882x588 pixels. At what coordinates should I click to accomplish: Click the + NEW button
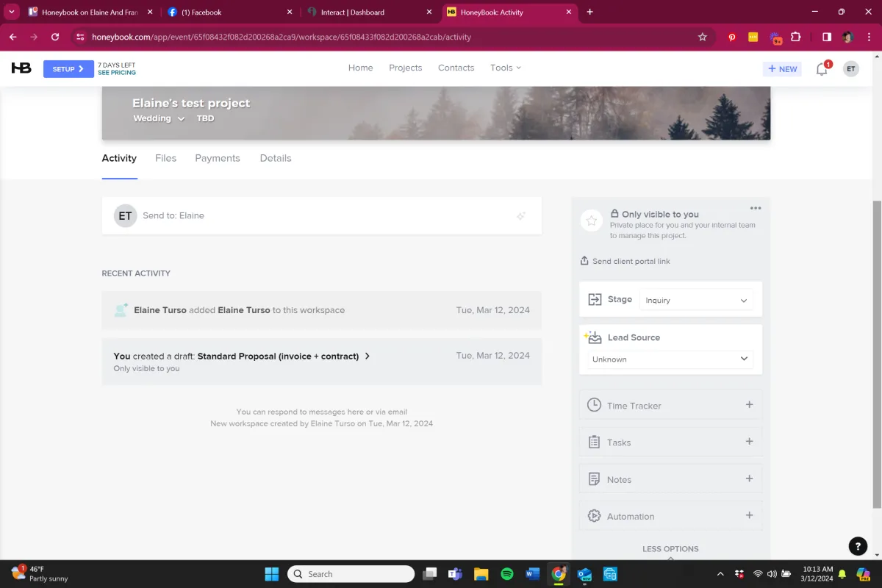click(782, 69)
